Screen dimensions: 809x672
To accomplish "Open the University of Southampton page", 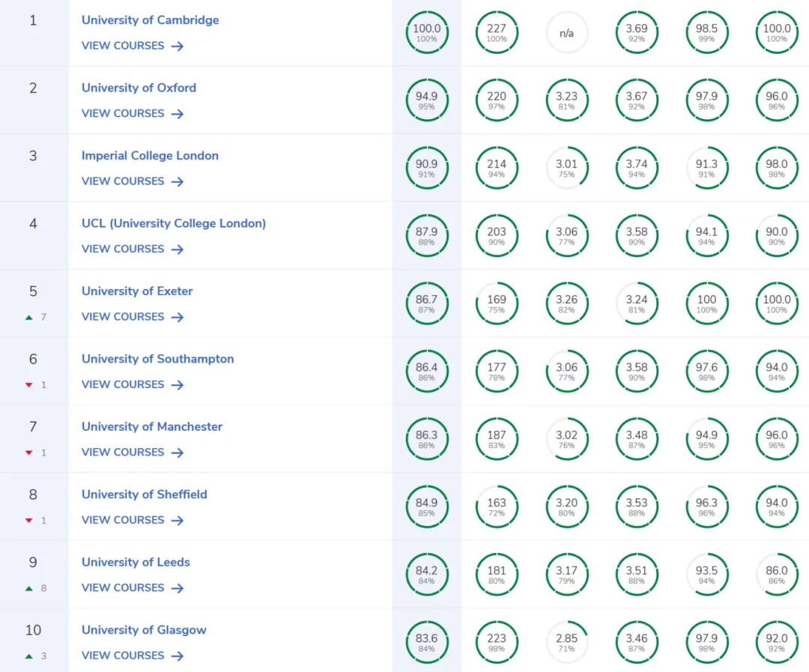I will pyautogui.click(x=157, y=359).
